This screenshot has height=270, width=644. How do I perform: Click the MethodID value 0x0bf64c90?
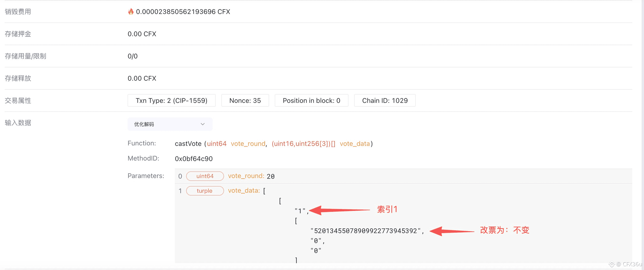[x=193, y=159]
